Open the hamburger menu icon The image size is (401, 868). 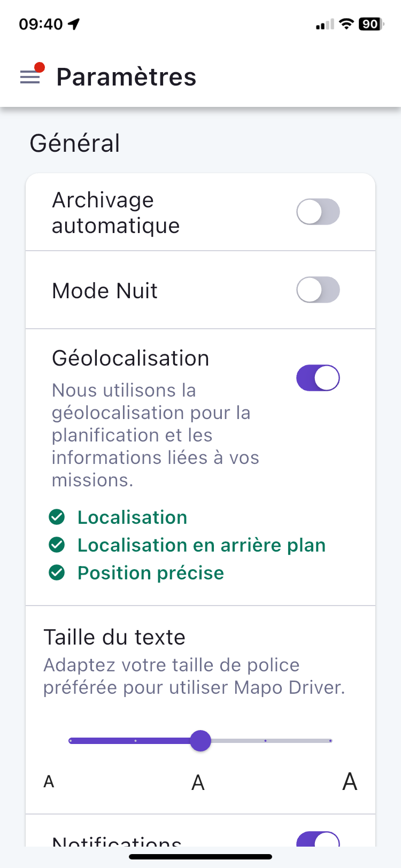30,77
